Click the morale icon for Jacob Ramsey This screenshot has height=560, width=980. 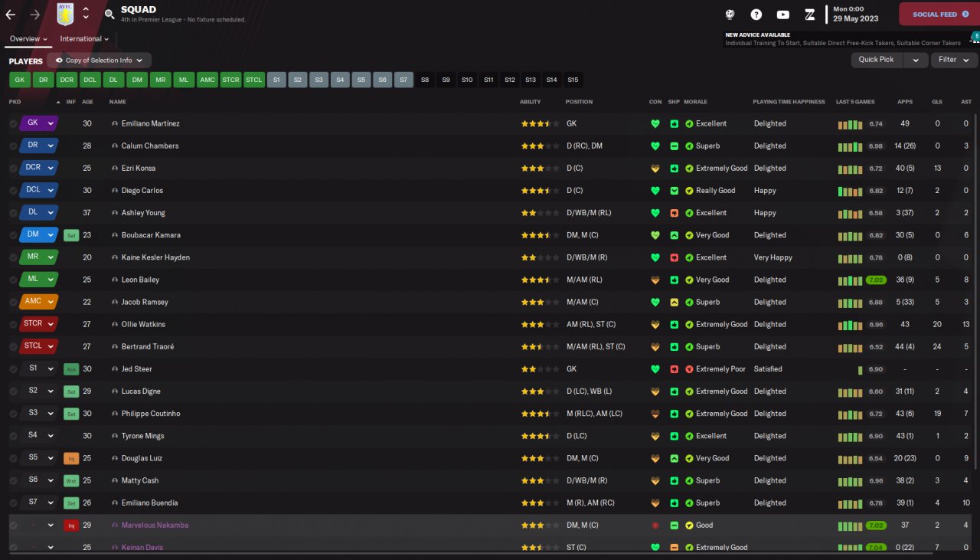coord(689,302)
